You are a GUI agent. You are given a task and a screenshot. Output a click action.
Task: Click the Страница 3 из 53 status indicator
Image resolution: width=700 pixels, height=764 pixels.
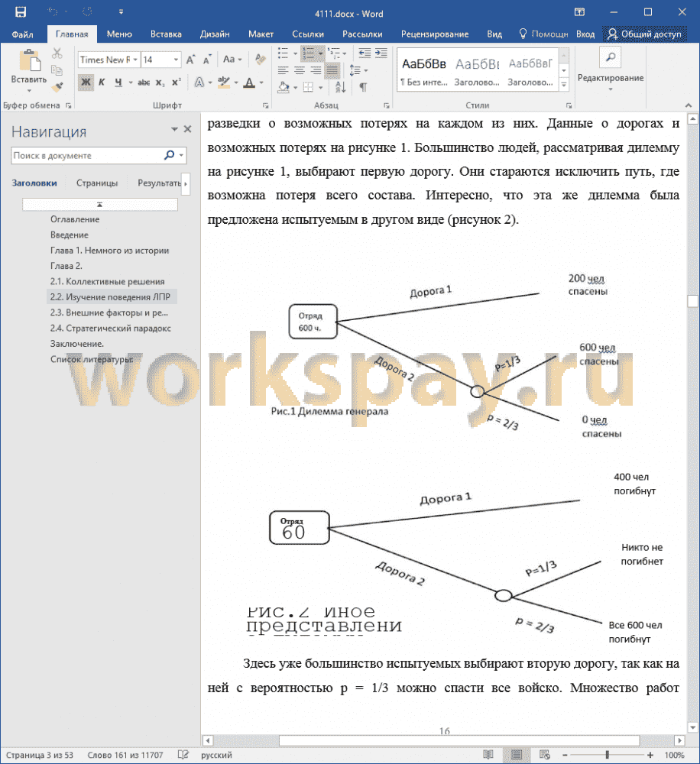point(40,756)
